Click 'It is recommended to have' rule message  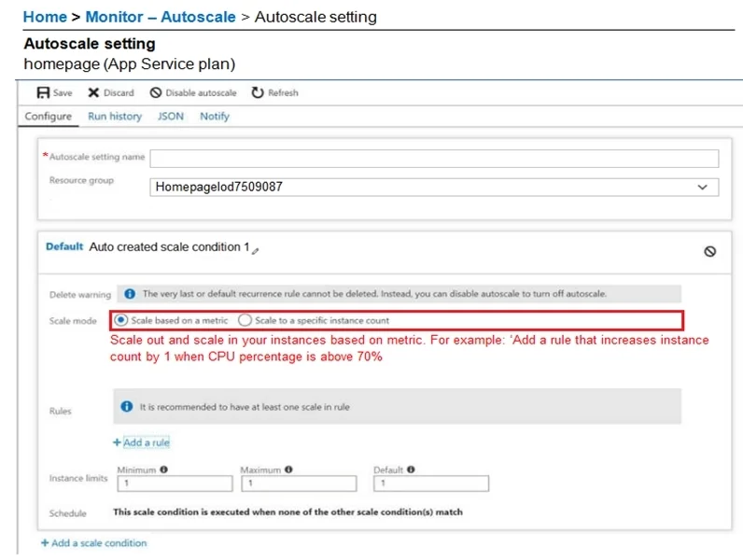pos(245,407)
